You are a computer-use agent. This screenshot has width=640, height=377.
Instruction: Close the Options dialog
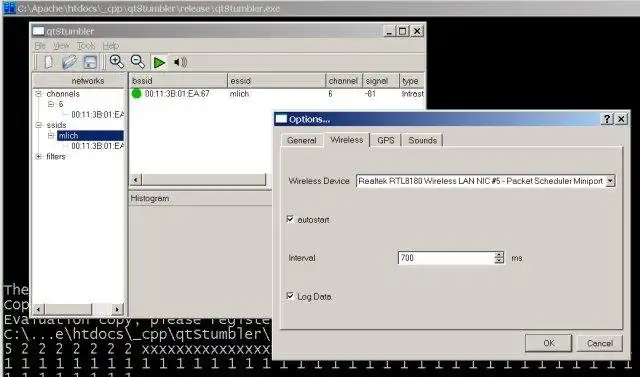621,119
